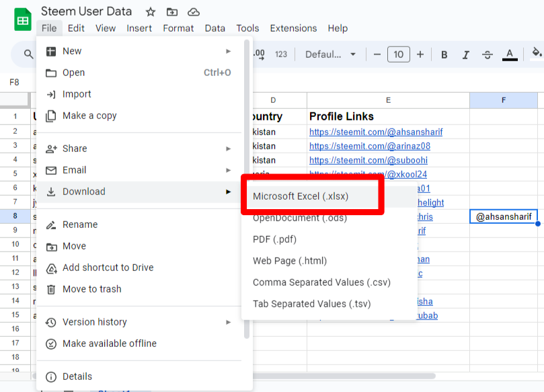The height and width of the screenshot is (392, 544).
Task: Check the cloud save status icon
Action: (194, 12)
